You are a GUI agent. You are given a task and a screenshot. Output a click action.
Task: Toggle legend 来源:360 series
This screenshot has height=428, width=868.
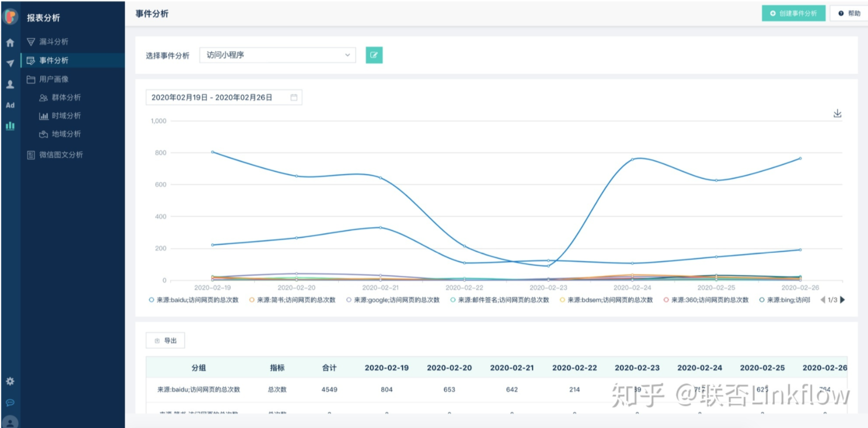pyautogui.click(x=706, y=300)
